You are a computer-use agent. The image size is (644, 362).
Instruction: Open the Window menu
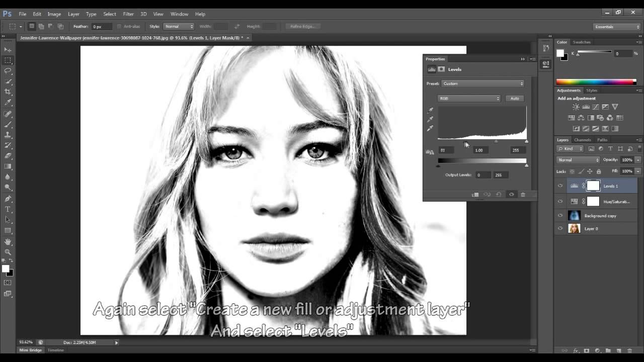179,14
